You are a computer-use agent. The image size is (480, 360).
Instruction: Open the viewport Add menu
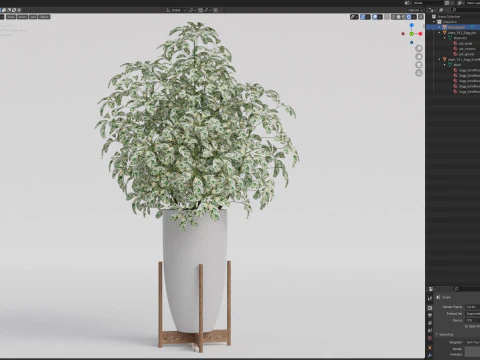[33, 17]
